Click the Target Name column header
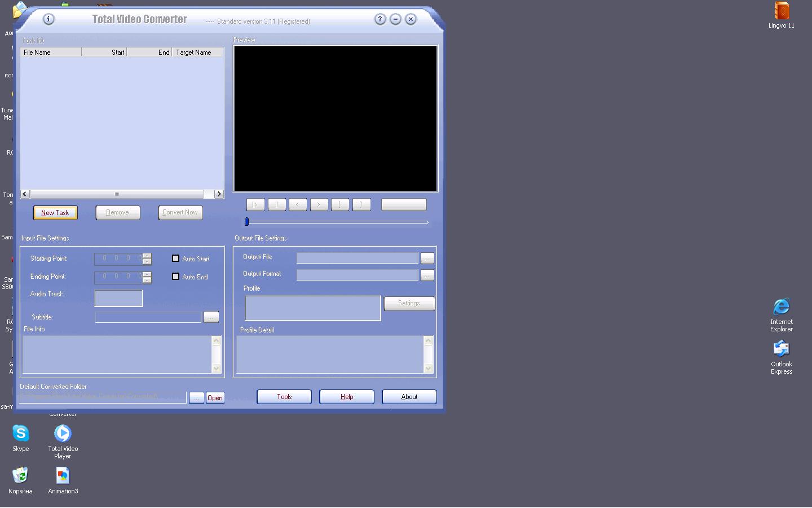 (x=198, y=52)
